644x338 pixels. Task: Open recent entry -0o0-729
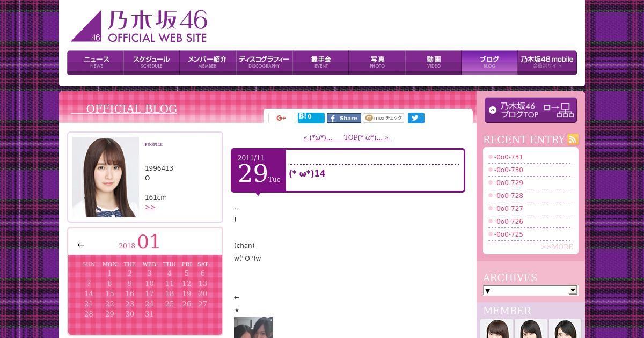point(508,183)
